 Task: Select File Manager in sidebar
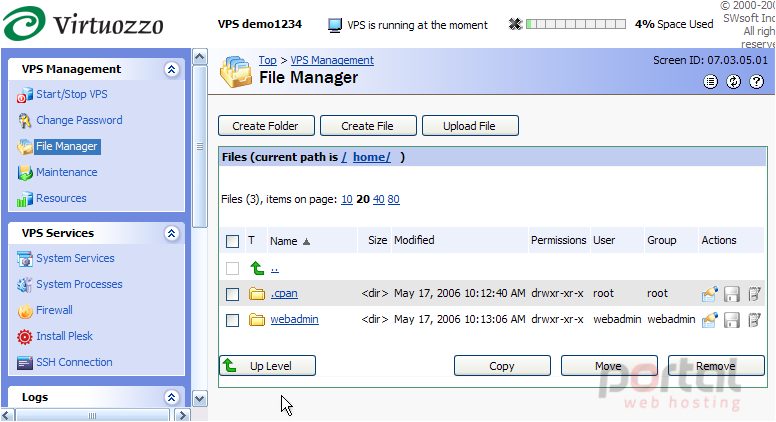pyautogui.click(x=67, y=146)
